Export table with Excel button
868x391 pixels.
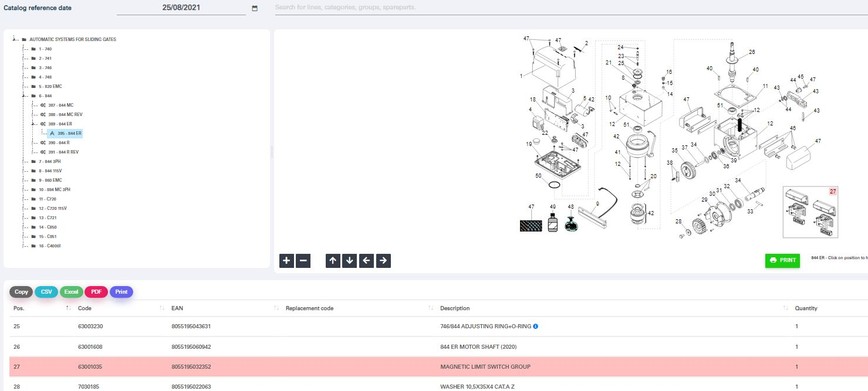coord(71,292)
